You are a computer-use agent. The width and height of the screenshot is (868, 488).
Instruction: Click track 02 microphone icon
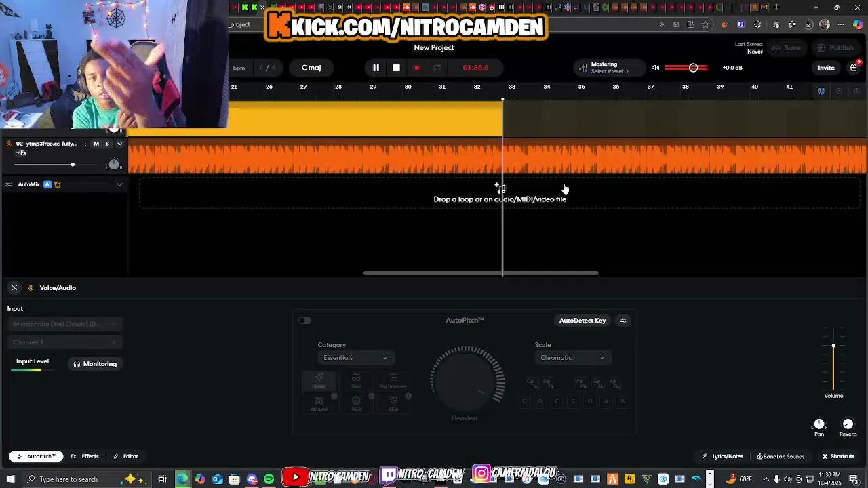coord(9,144)
